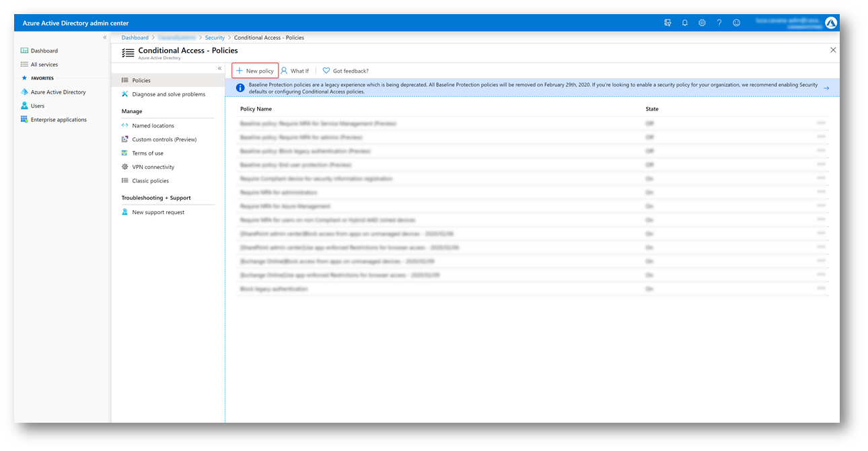
Task: Click the Policy Name column header
Action: [x=256, y=109]
